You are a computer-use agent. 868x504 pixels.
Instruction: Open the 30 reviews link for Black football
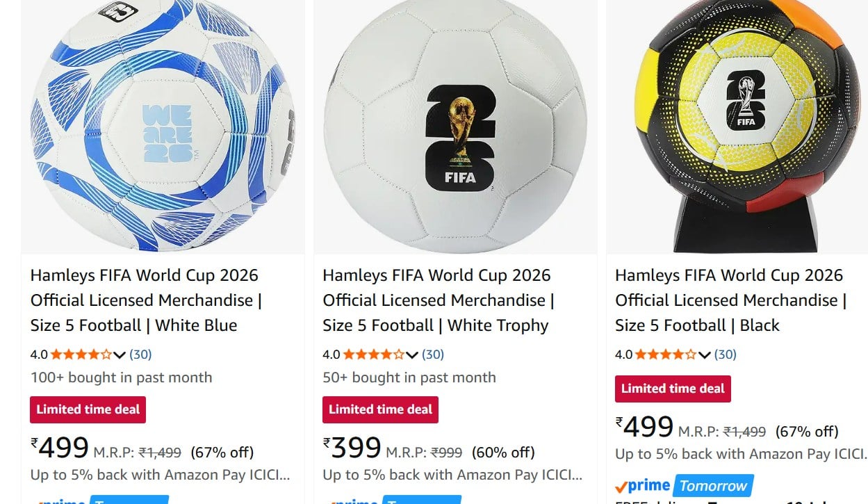pyautogui.click(x=726, y=355)
